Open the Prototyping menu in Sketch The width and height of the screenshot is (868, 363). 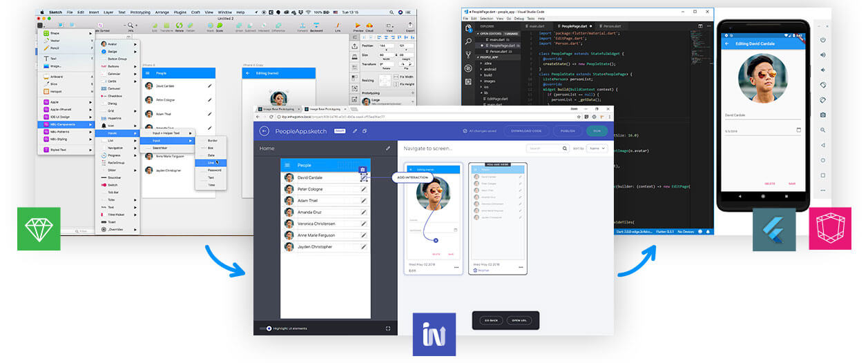[x=140, y=12]
